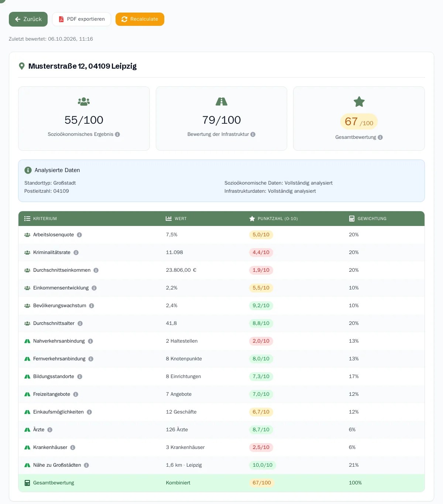Click info icon beside Nähe zu Großstädten
This screenshot has width=443, height=504.
point(86,465)
